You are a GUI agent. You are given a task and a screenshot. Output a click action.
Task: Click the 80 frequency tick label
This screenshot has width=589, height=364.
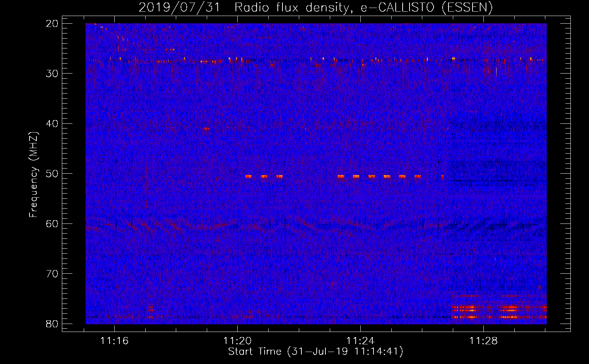click(52, 324)
